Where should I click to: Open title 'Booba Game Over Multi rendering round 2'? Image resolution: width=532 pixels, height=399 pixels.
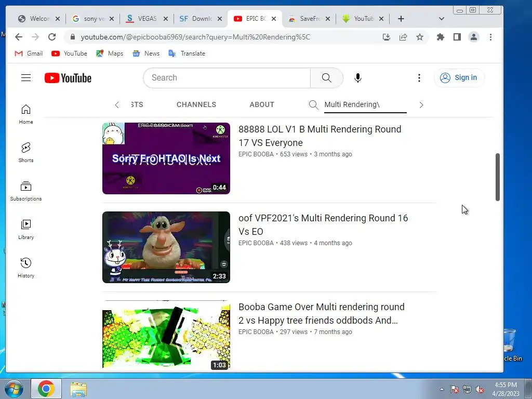pos(322,313)
